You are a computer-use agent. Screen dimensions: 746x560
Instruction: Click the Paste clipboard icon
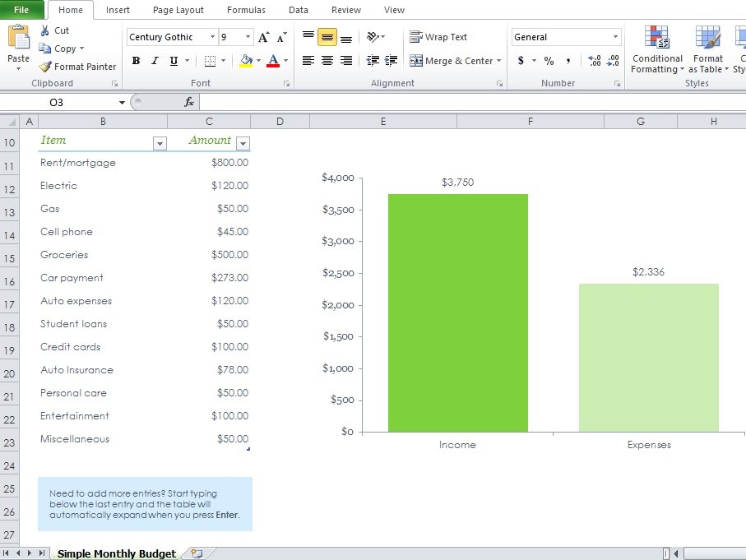point(18,37)
